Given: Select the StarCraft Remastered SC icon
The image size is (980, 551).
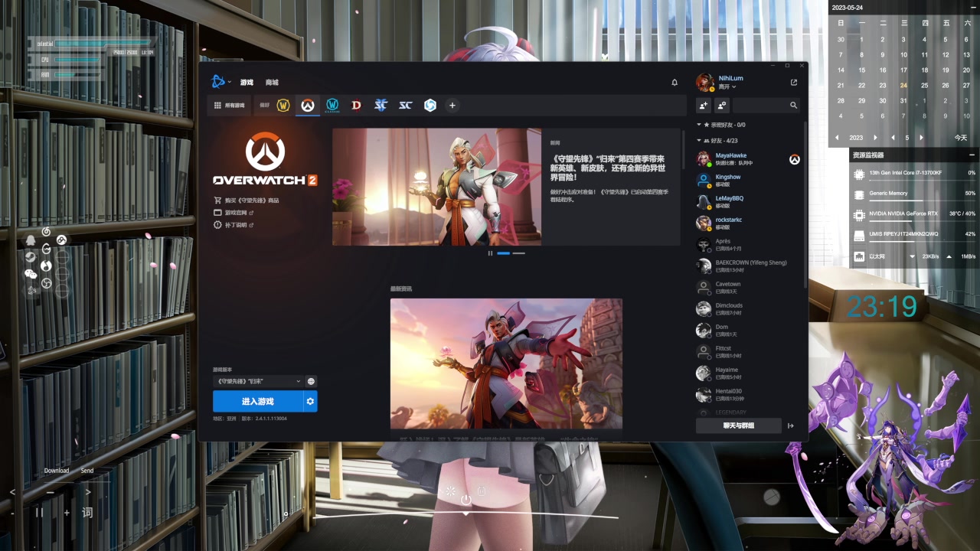Looking at the screenshot, I should tap(405, 106).
